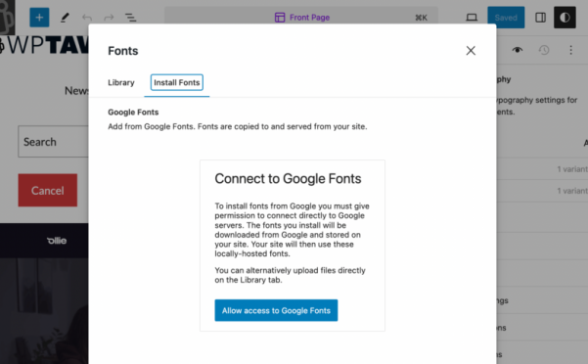The height and width of the screenshot is (364, 588).
Task: Click the ollie logo in dark header
Action: pos(57,241)
